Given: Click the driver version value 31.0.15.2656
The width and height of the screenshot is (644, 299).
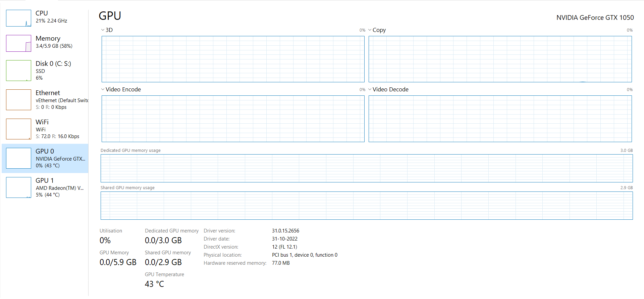Looking at the screenshot, I should [285, 231].
